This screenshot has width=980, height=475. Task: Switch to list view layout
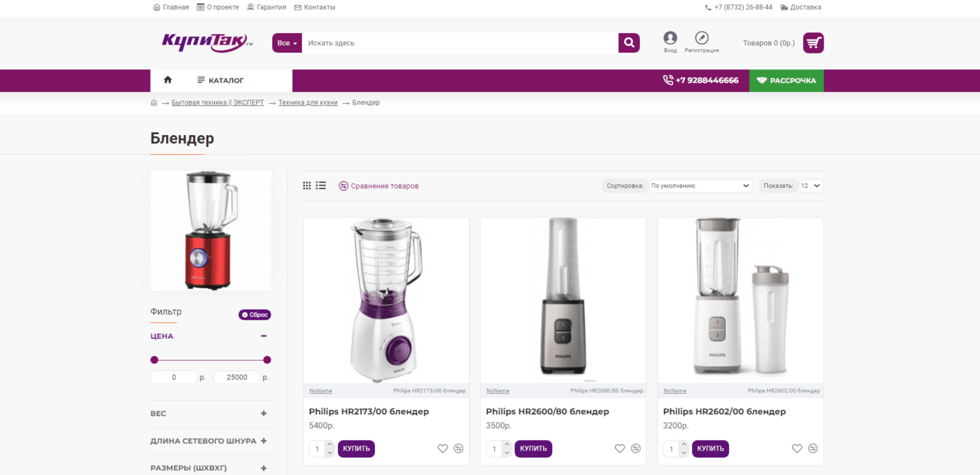tap(321, 186)
